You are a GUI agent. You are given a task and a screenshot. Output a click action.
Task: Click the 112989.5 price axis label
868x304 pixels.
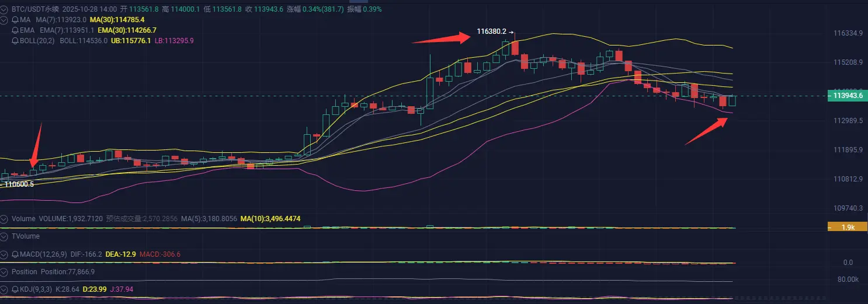click(848, 120)
